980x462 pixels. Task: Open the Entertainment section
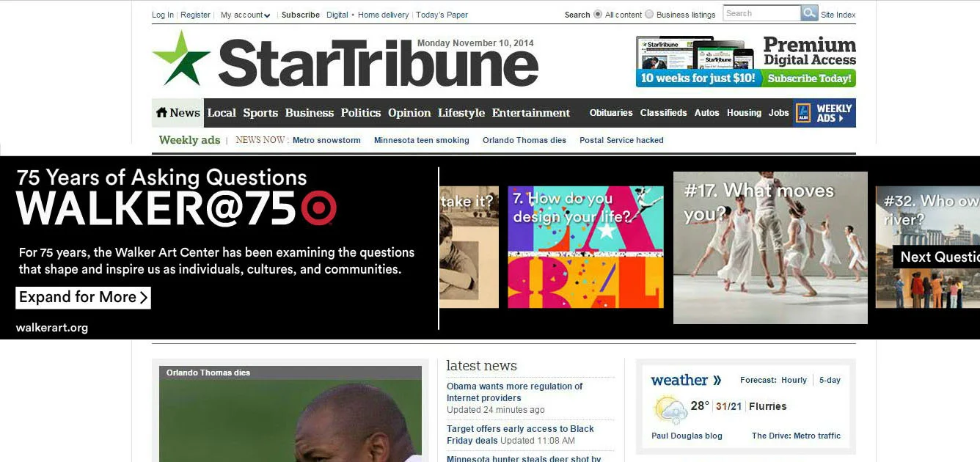[x=531, y=113]
